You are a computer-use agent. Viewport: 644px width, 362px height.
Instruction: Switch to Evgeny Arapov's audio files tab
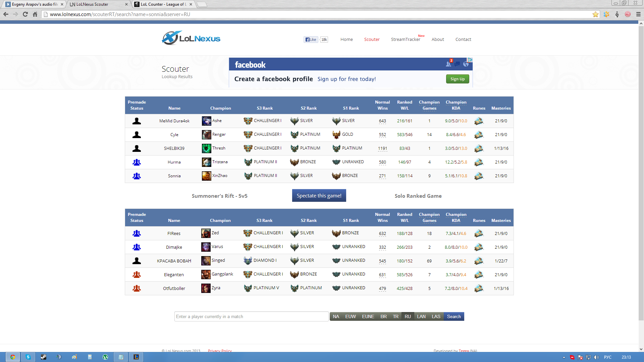pos(34,4)
